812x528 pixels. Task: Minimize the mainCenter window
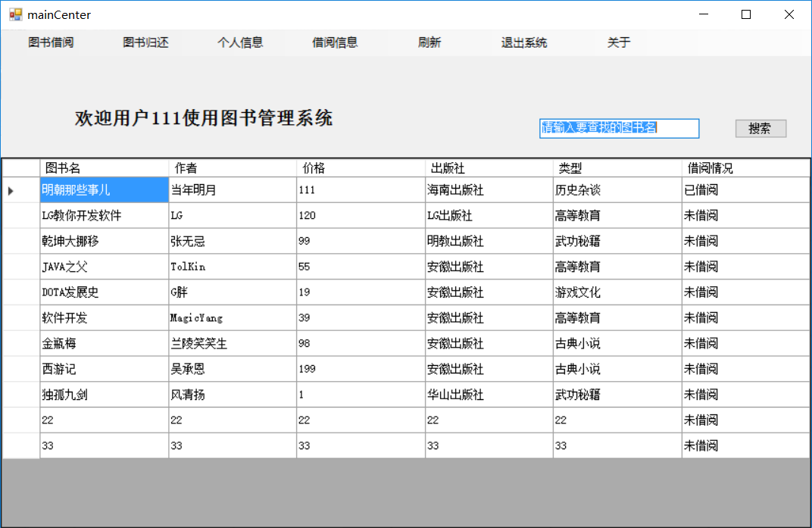[x=703, y=14]
